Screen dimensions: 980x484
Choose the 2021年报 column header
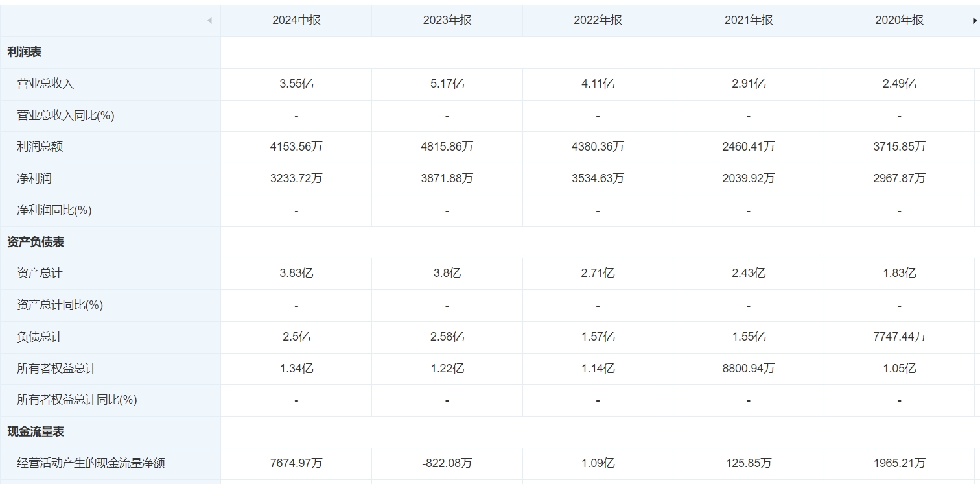(749, 20)
